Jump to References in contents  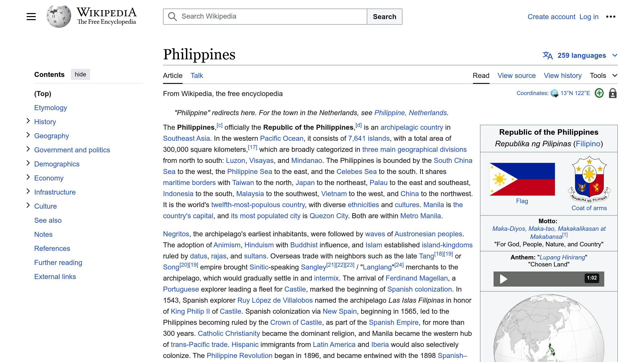coord(52,248)
